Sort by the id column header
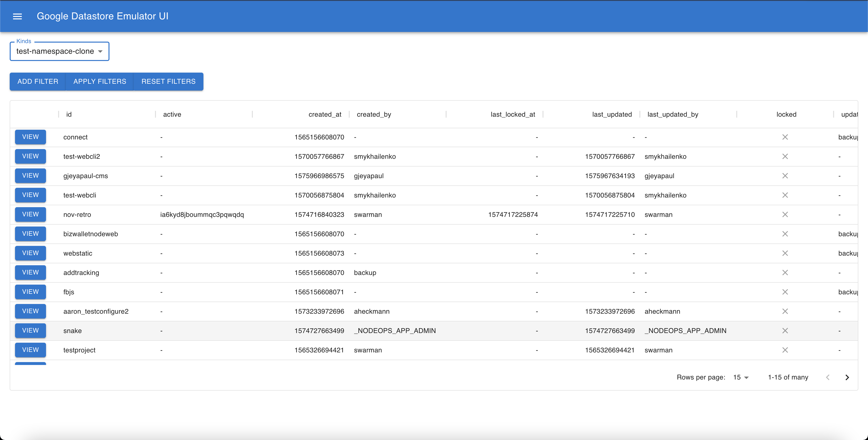The image size is (868, 440). click(x=69, y=114)
